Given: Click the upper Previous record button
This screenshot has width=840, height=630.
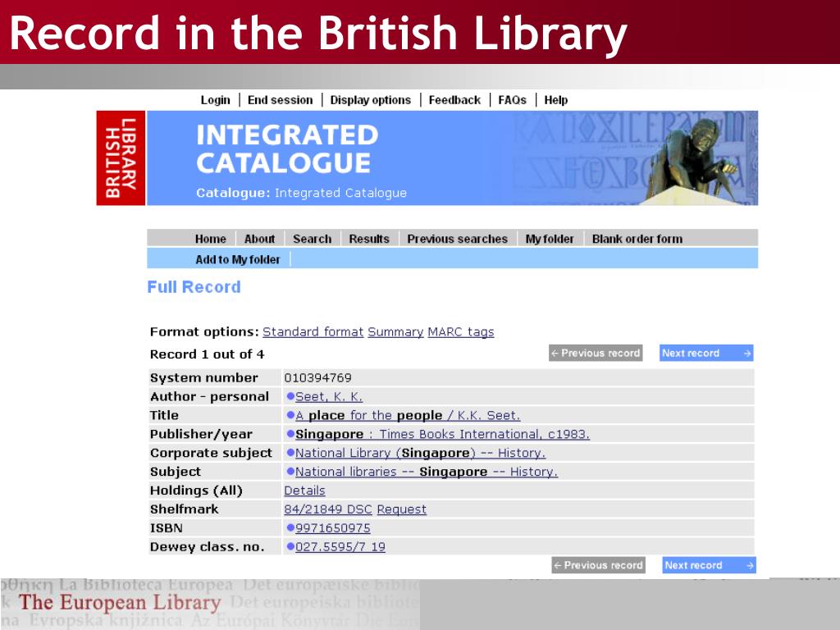Looking at the screenshot, I should (596, 353).
